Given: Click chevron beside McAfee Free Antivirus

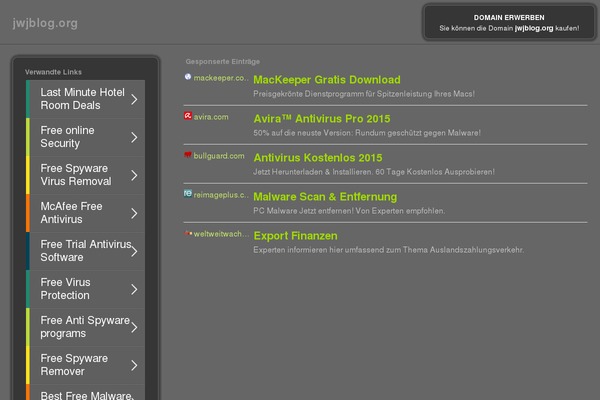Looking at the screenshot, I should 134,213.
